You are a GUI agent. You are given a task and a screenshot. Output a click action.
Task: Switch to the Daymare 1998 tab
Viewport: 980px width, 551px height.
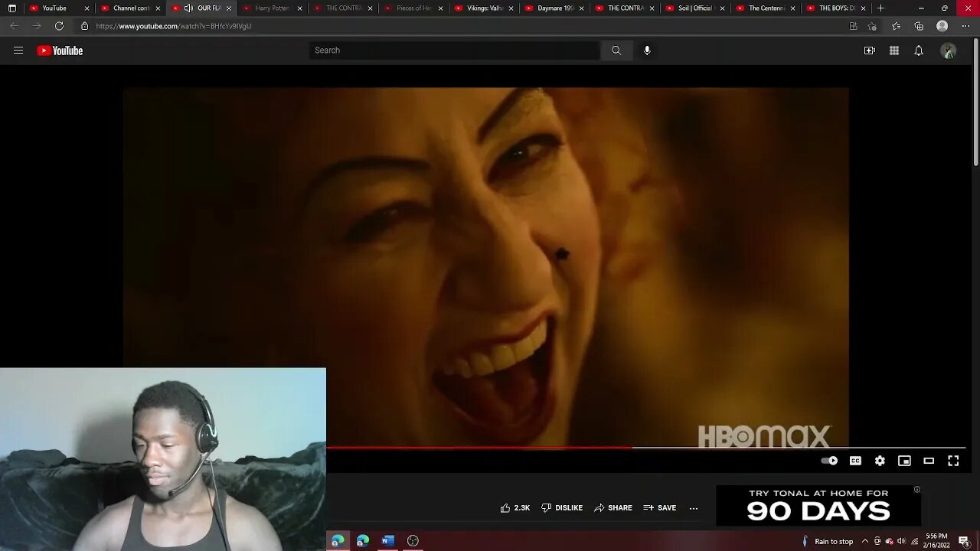[x=553, y=8]
